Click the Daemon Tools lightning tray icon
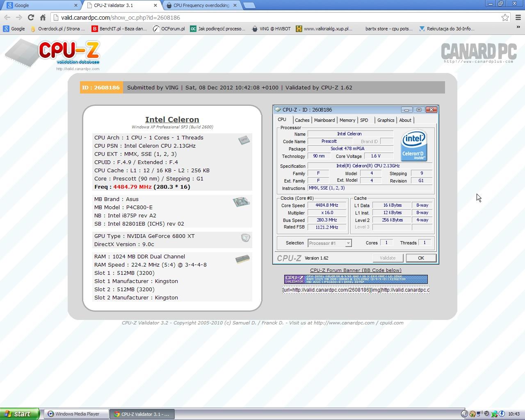This screenshot has width=525, height=420. coord(502,414)
